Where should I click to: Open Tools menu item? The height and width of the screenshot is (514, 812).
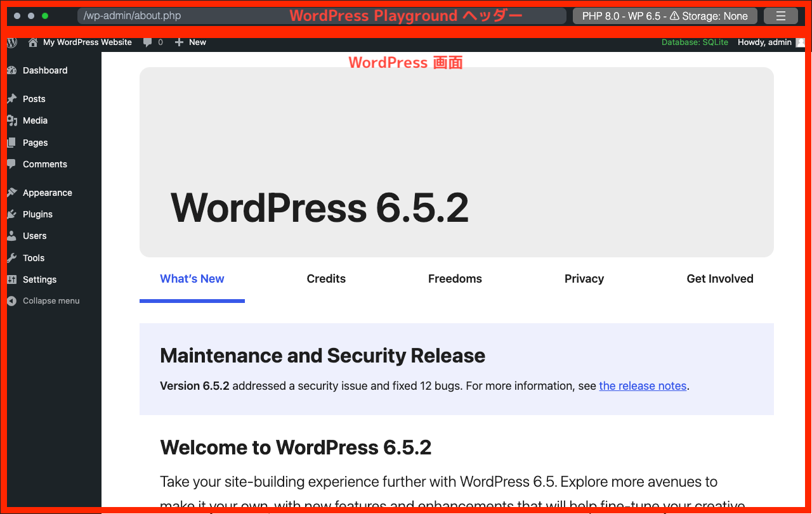tap(34, 258)
